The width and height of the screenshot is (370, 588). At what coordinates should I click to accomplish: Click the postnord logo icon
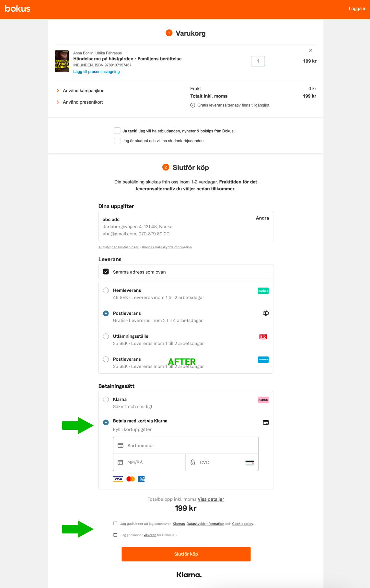263,359
